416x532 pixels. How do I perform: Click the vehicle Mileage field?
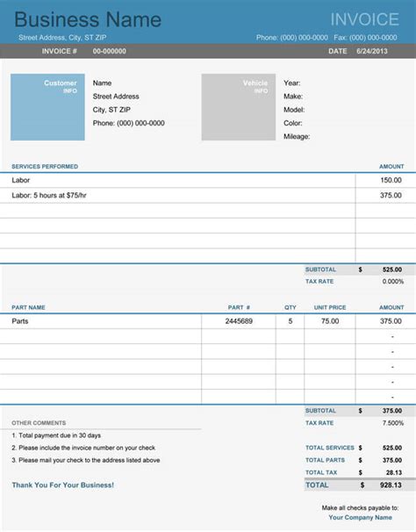(297, 137)
